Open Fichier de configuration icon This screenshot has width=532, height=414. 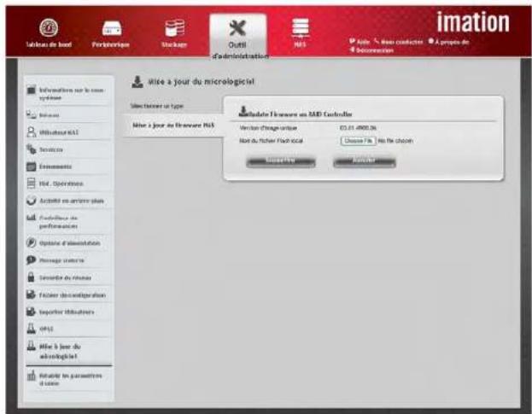(x=32, y=294)
